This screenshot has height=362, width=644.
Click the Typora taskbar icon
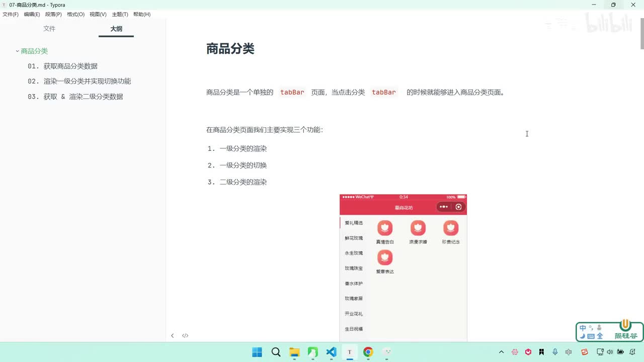[350, 352]
